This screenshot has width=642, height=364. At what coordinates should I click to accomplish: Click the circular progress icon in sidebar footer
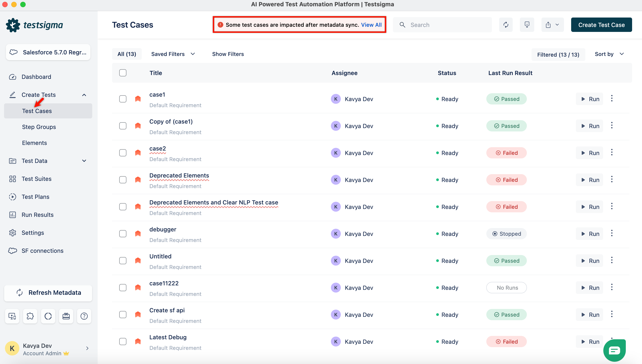click(48, 316)
